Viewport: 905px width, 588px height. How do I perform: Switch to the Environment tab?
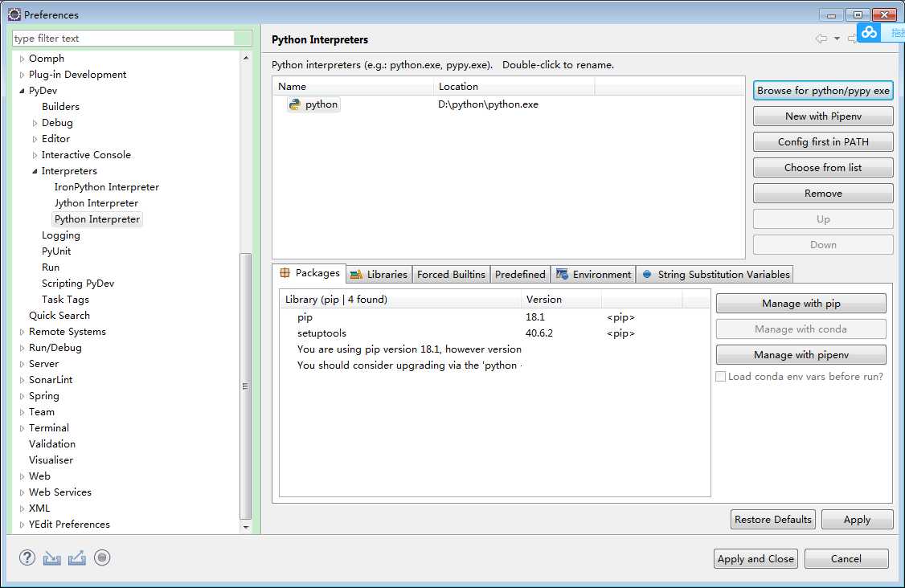tap(593, 274)
